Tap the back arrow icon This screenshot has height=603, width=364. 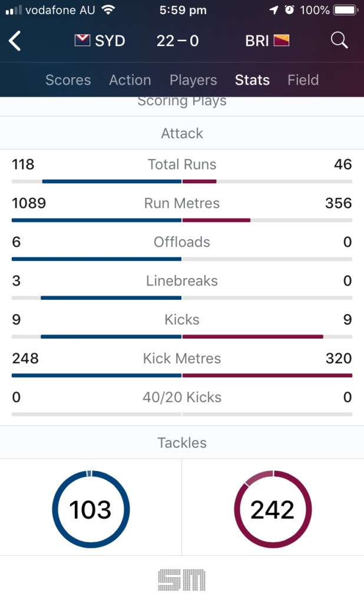pyautogui.click(x=15, y=41)
